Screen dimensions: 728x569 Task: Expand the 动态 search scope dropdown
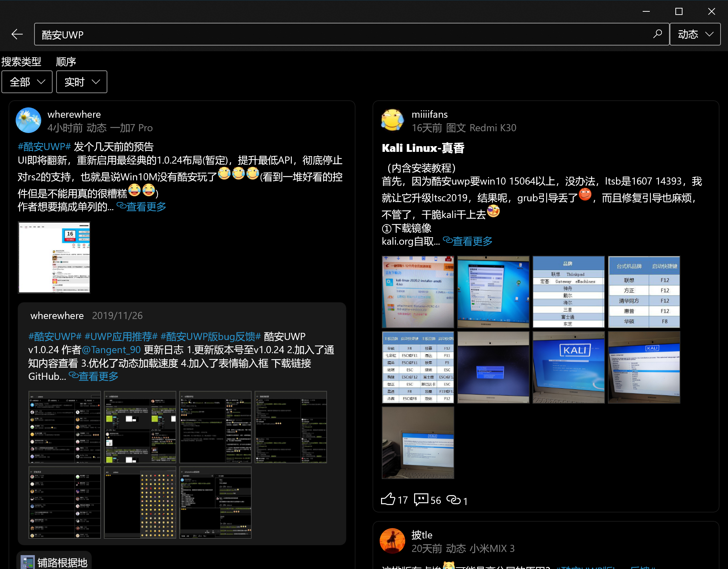[695, 34]
